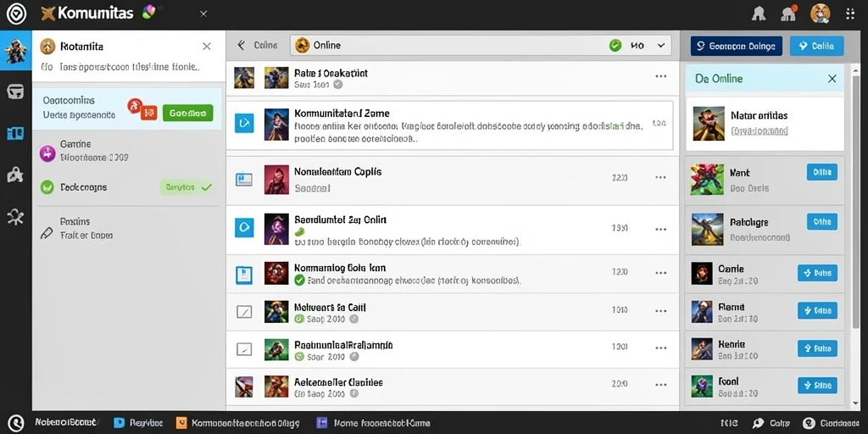Expand the dropdown chevron in Online bar
The height and width of the screenshot is (434, 868).
[x=661, y=46]
